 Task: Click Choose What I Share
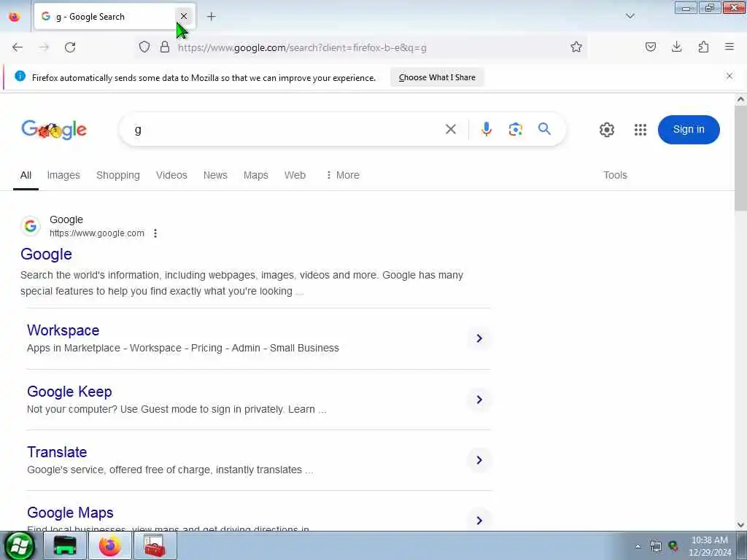pyautogui.click(x=437, y=77)
